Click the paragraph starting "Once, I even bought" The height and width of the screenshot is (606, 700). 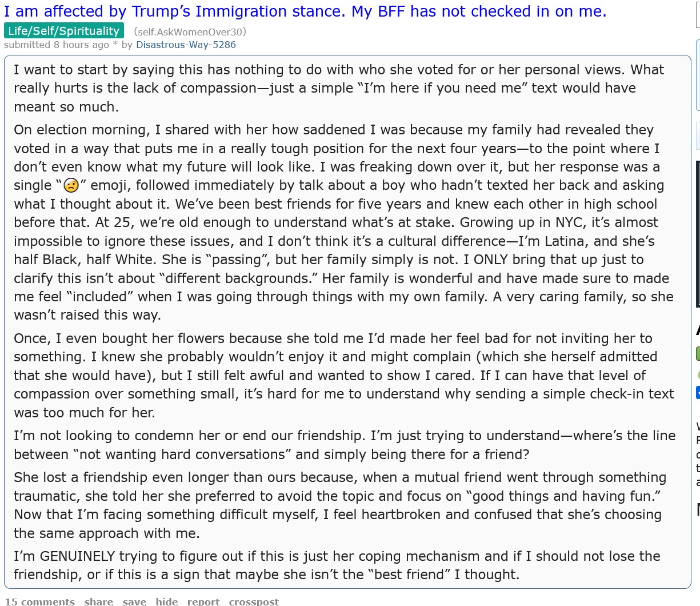(344, 376)
